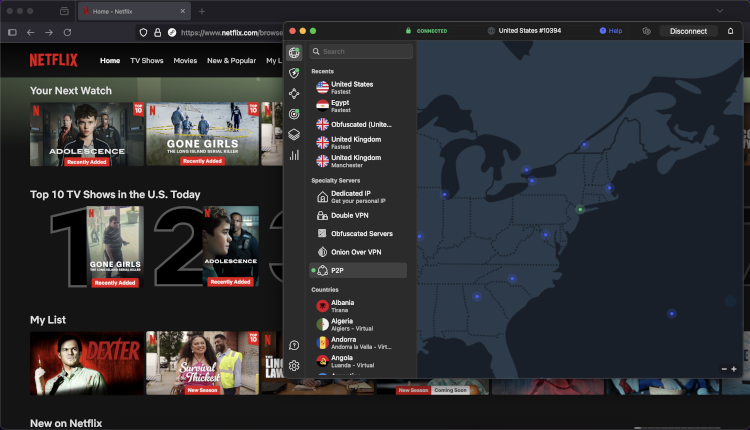Open the statistics bars icon in NordVPN sidebar
Viewport: 750px width, 430px height.
coord(294,155)
